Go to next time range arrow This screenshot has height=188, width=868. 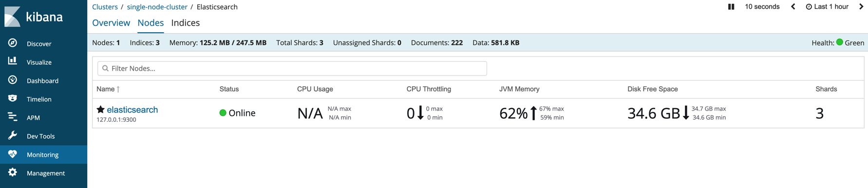pyautogui.click(x=861, y=7)
